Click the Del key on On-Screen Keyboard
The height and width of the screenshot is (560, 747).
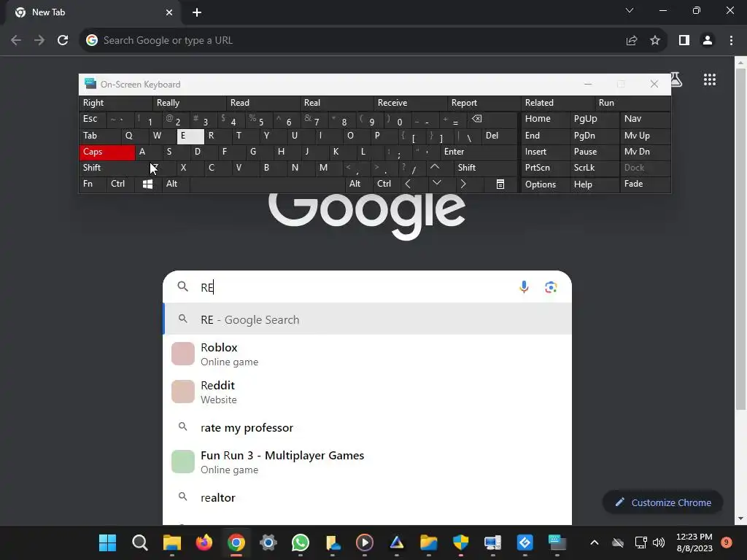[x=498, y=136]
